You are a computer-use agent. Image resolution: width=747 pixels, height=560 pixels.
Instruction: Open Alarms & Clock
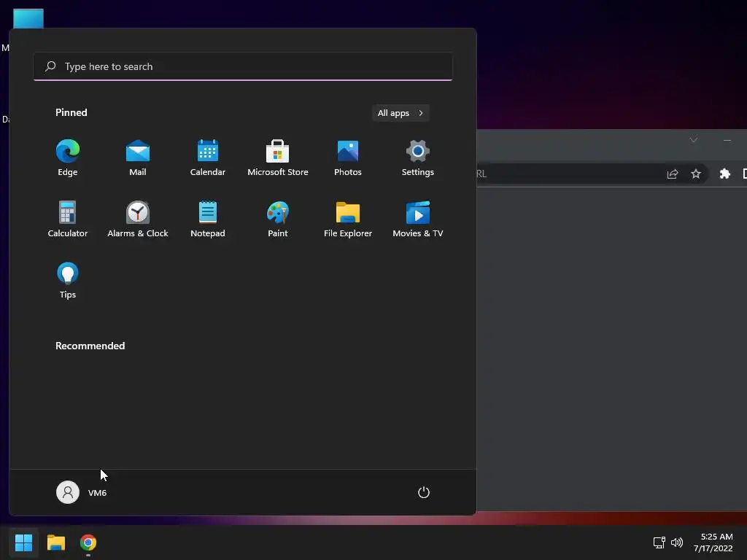[138, 219]
